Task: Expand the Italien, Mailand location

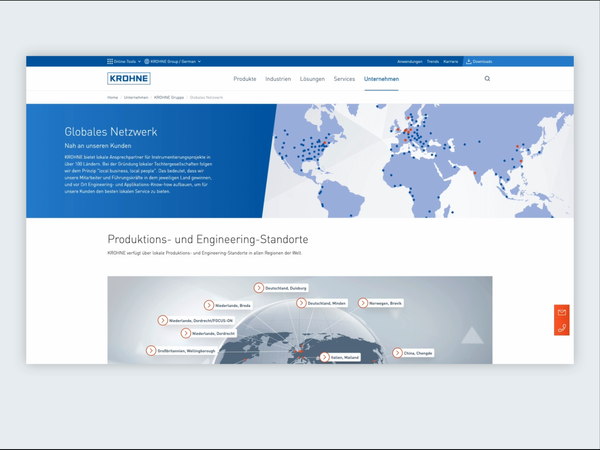Action: click(x=340, y=357)
